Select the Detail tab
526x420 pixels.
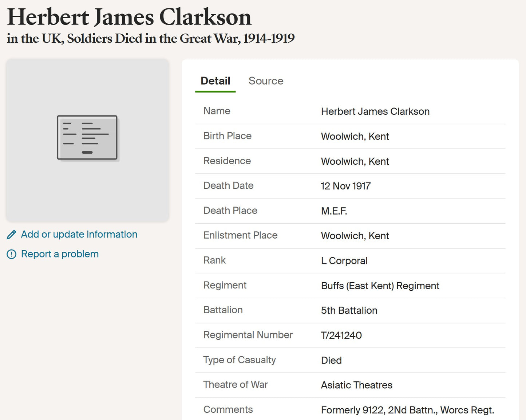215,81
